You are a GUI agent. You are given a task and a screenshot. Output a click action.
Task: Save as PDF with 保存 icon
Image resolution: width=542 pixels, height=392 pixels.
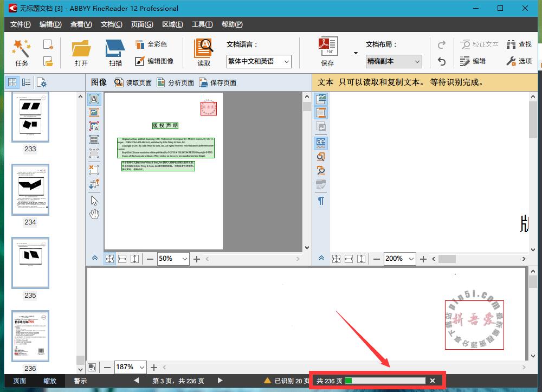coord(327,52)
